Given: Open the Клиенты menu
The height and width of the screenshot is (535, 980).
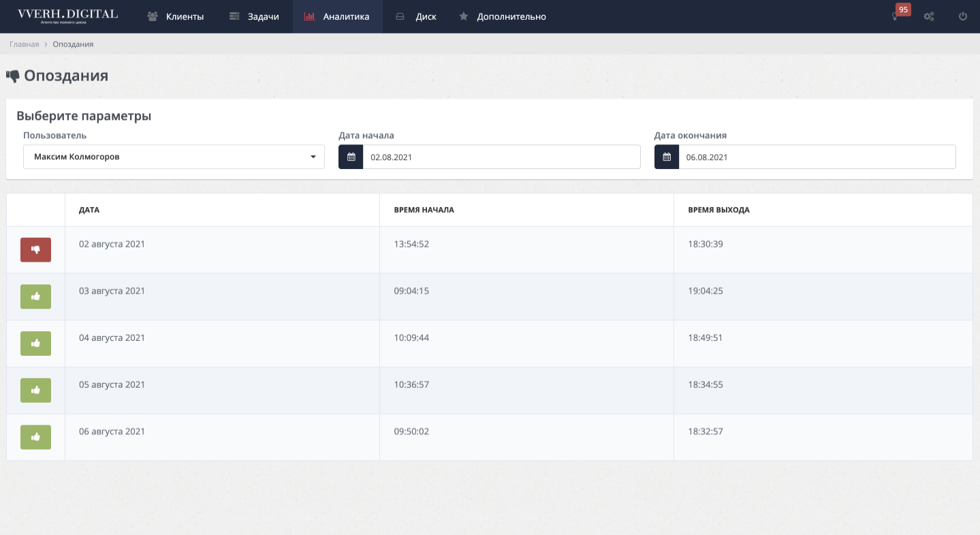Looking at the screenshot, I should point(176,16).
